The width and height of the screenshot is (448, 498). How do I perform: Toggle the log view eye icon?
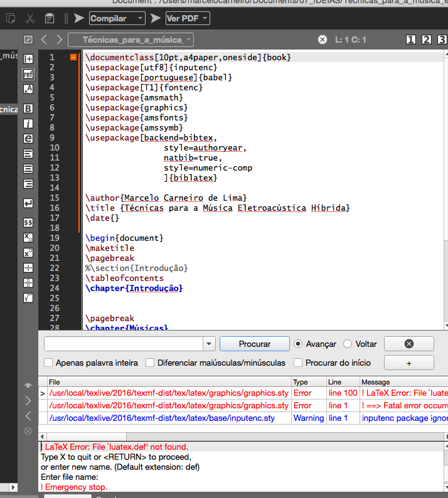click(28, 386)
